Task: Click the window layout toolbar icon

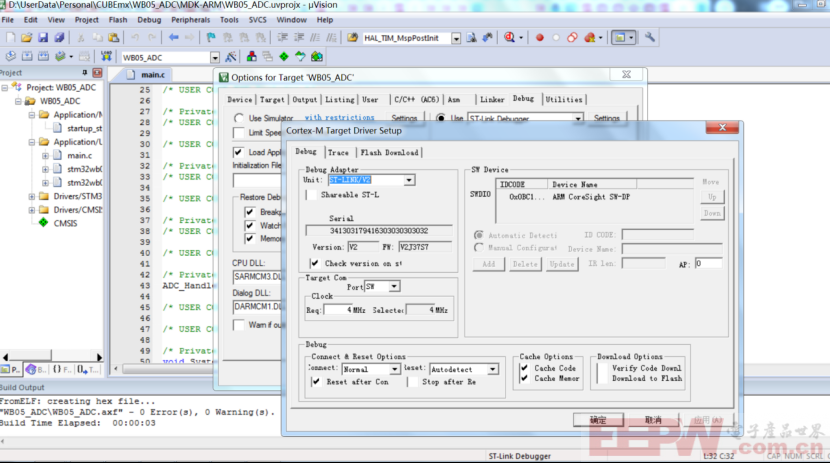Action: point(620,38)
